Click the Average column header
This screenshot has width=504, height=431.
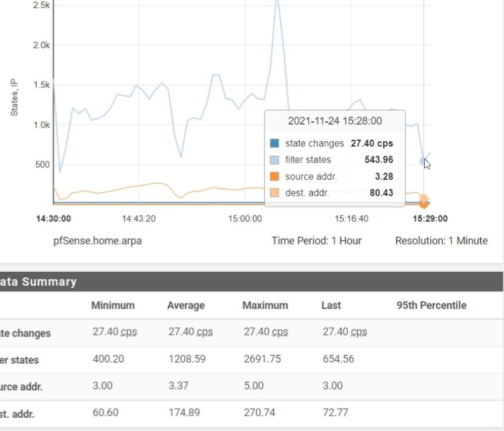coord(186,305)
